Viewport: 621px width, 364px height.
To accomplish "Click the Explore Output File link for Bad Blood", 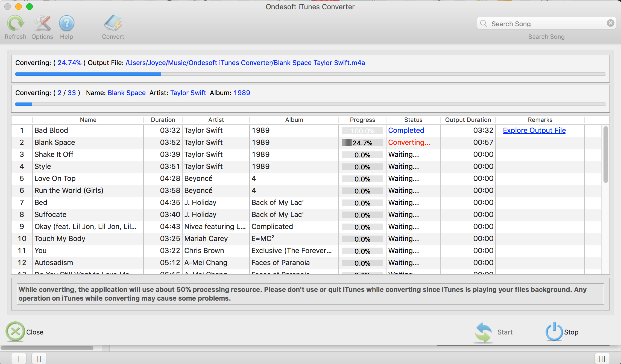I will (x=535, y=130).
